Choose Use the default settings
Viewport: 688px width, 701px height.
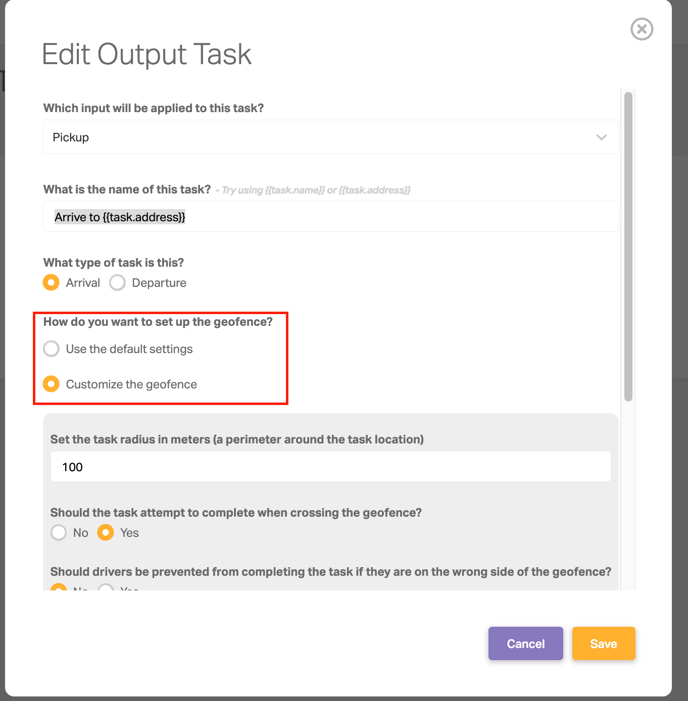tap(51, 349)
